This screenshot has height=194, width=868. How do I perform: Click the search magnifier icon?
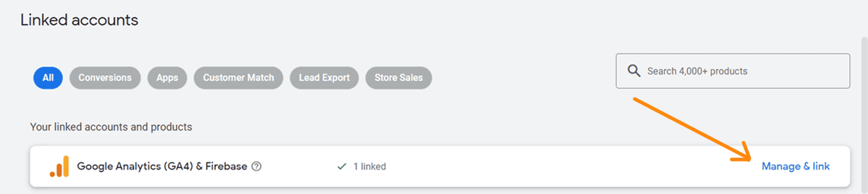click(633, 71)
